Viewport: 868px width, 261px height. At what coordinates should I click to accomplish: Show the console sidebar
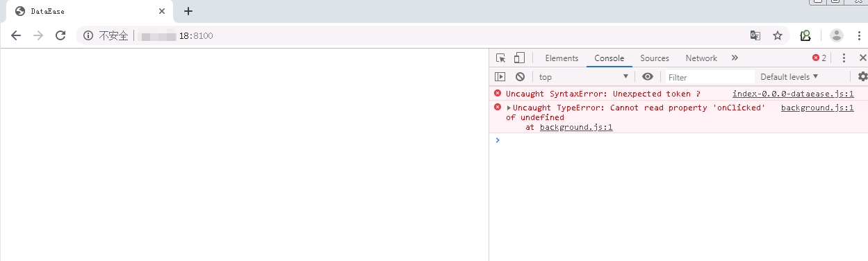click(x=500, y=77)
